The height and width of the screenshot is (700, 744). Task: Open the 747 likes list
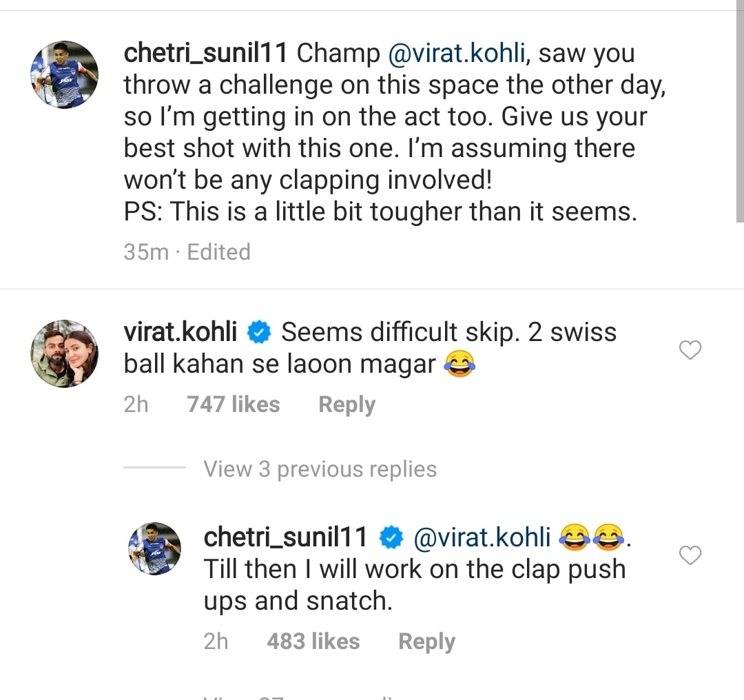(233, 404)
